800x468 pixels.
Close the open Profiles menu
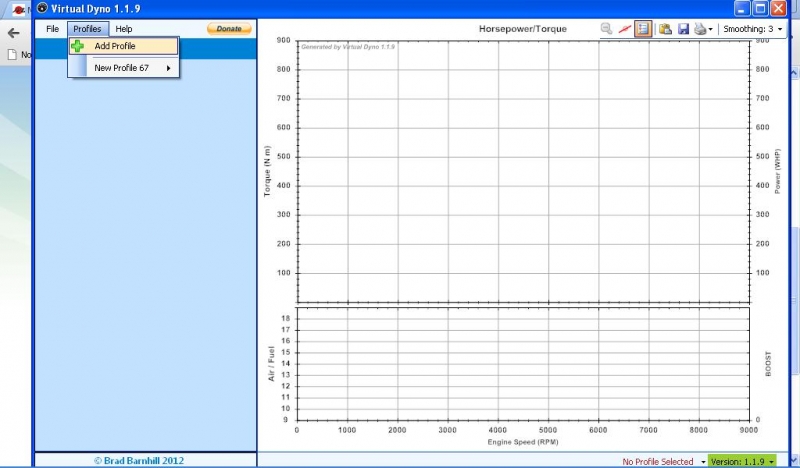[x=88, y=29]
